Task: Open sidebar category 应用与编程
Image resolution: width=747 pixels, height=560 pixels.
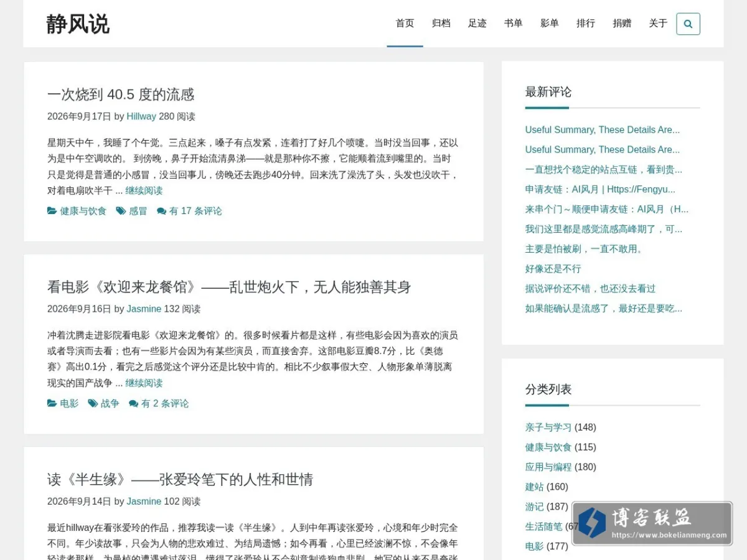Action: click(x=548, y=467)
